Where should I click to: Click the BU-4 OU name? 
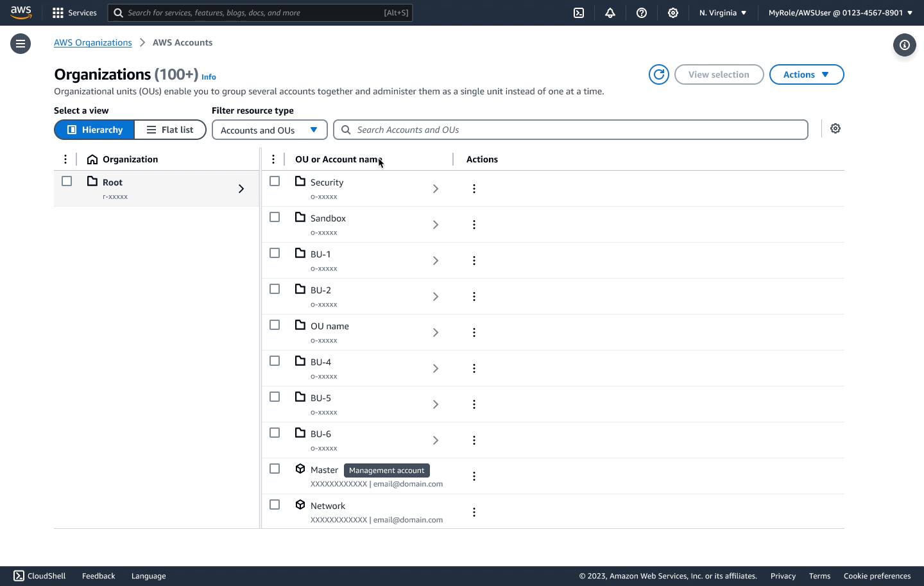[321, 362]
